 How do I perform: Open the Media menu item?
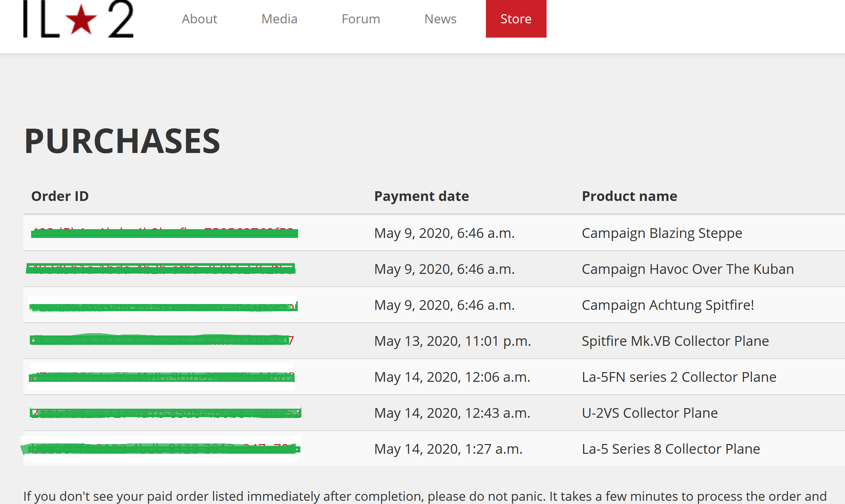[279, 19]
